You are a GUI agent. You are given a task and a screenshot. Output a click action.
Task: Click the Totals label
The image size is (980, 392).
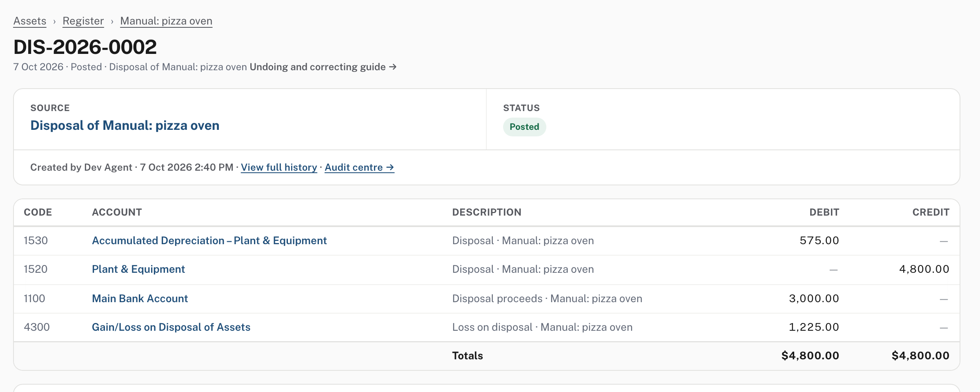(468, 356)
